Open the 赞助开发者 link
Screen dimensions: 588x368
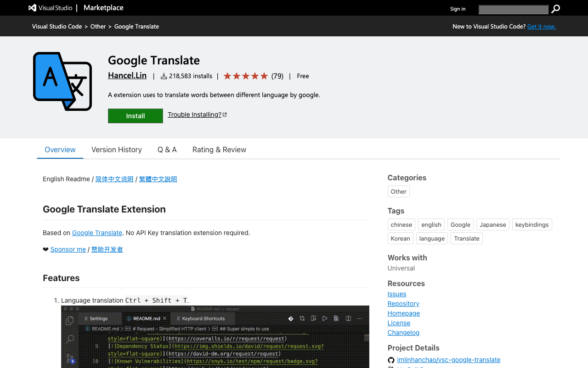(x=107, y=249)
